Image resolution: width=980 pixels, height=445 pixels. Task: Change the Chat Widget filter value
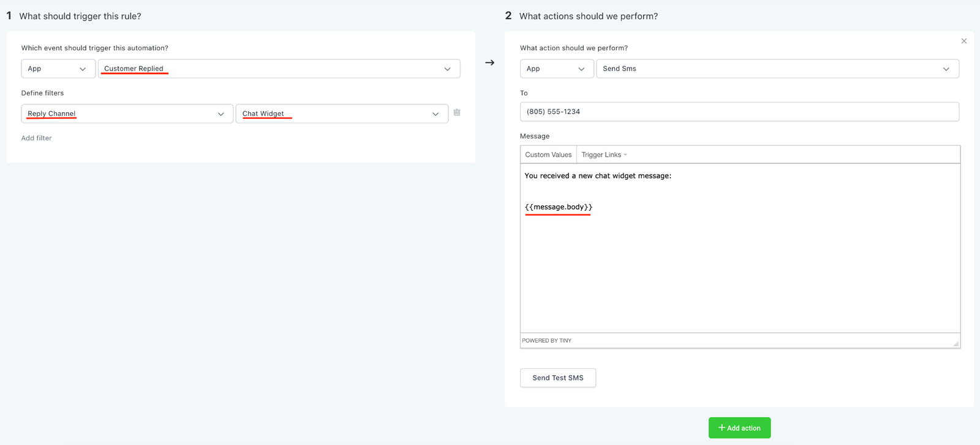[x=341, y=114]
